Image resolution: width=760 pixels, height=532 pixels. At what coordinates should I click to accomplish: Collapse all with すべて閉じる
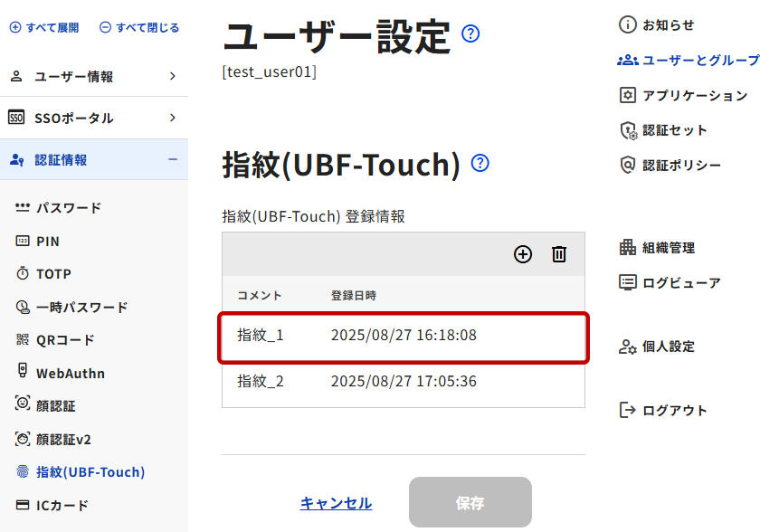coord(139,28)
